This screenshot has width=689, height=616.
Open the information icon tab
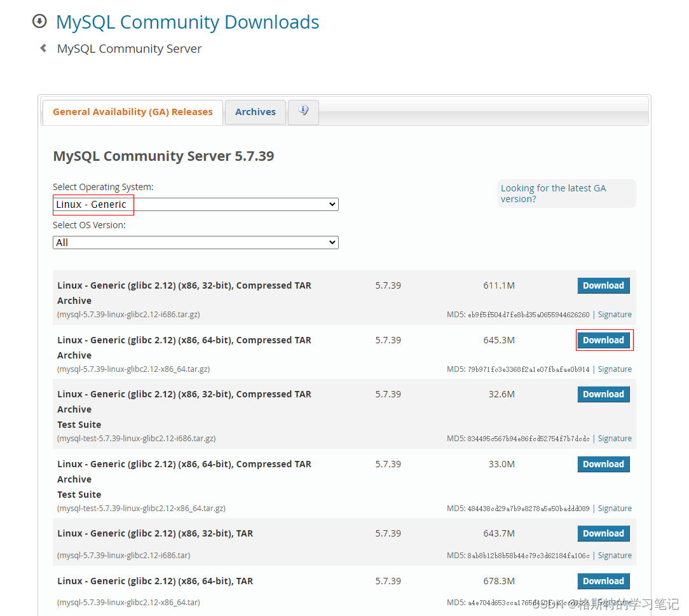pos(303,111)
